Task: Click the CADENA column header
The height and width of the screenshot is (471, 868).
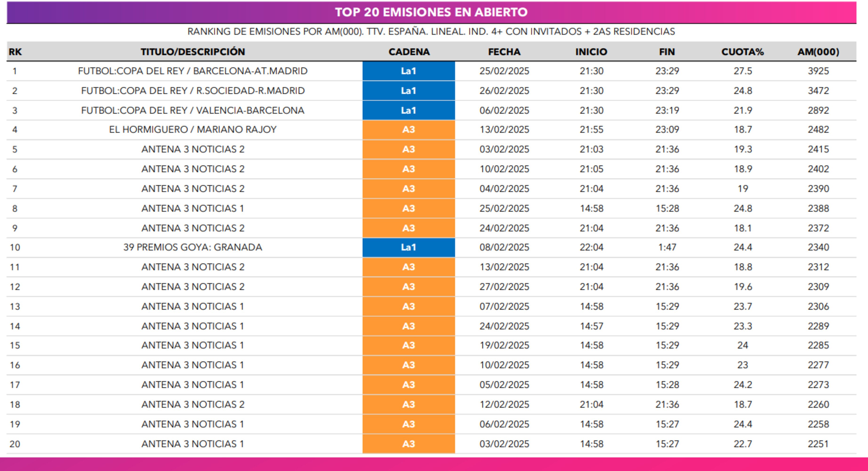Action: (x=409, y=52)
